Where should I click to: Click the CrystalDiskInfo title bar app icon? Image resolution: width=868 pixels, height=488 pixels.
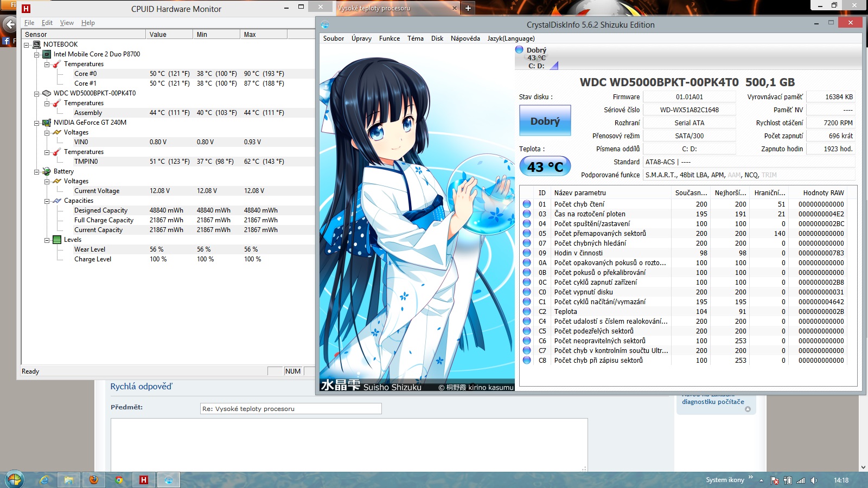(325, 25)
